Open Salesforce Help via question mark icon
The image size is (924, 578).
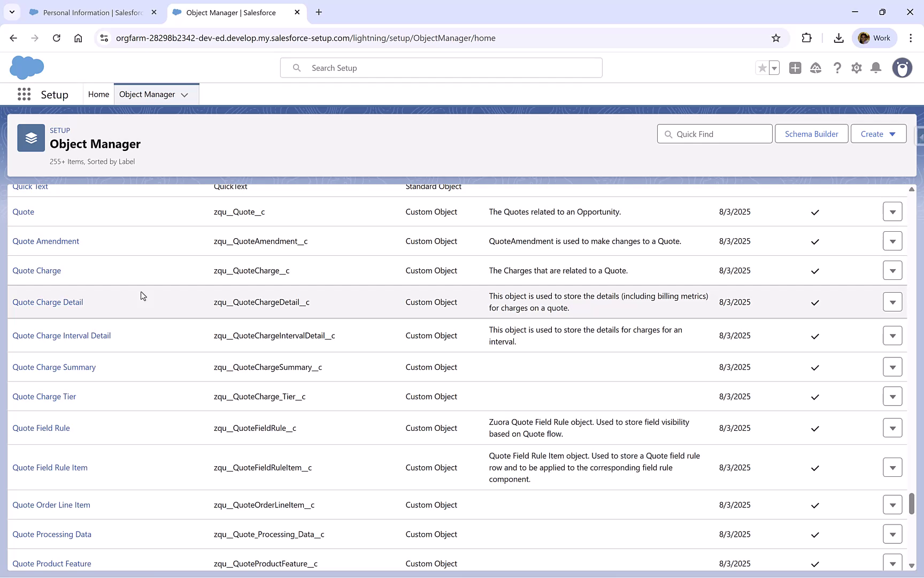837,68
